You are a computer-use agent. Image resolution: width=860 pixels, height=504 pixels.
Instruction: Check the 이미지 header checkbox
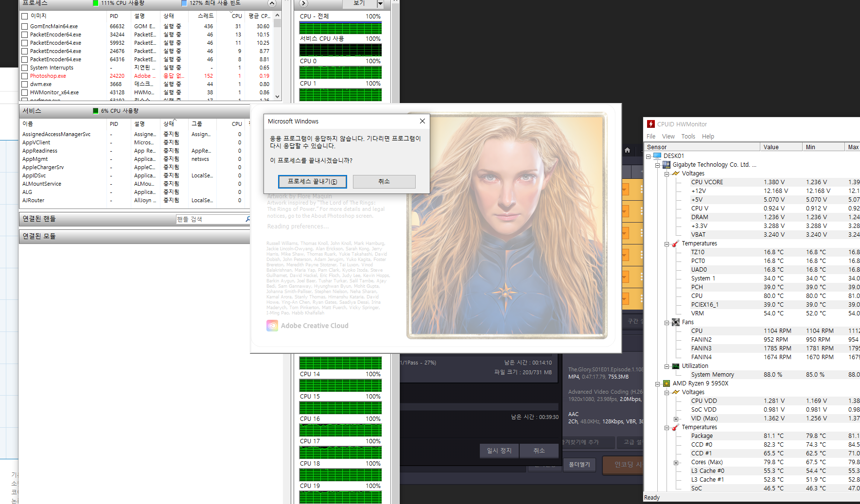[24, 16]
